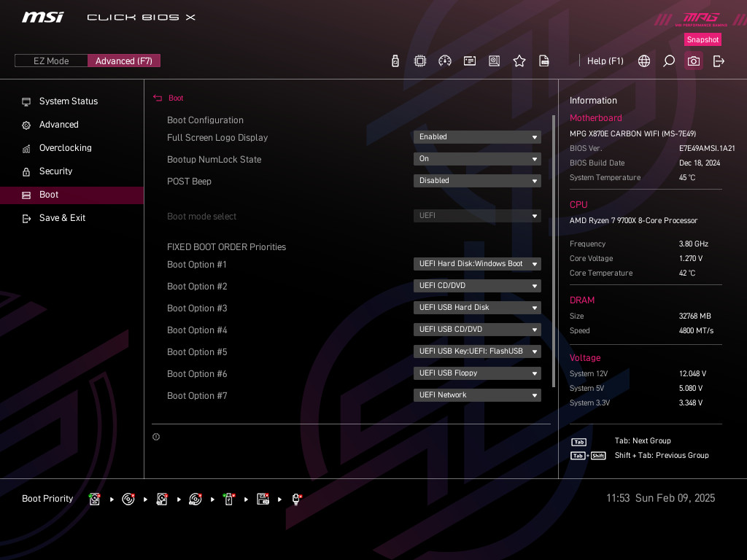Open the Bootup NumLock State dropdown

477,159
